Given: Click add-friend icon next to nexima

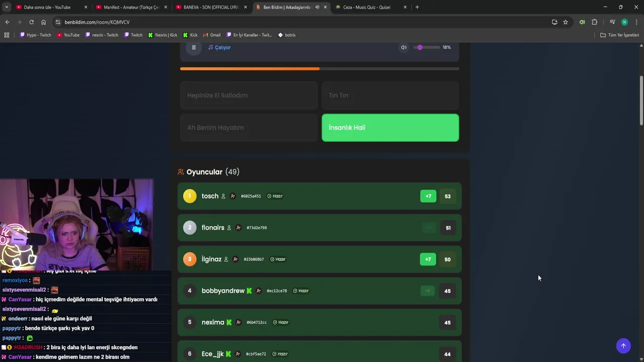Looking at the screenshot, I should (238, 322).
